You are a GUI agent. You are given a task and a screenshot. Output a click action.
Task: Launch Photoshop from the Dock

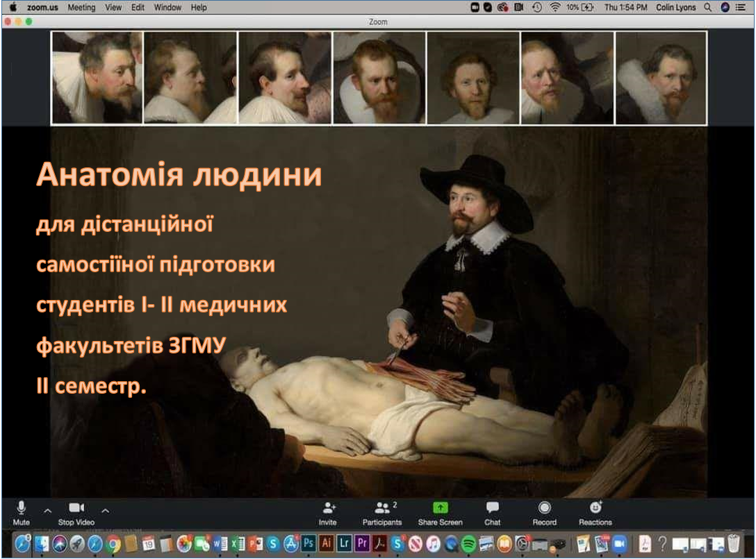click(x=309, y=544)
